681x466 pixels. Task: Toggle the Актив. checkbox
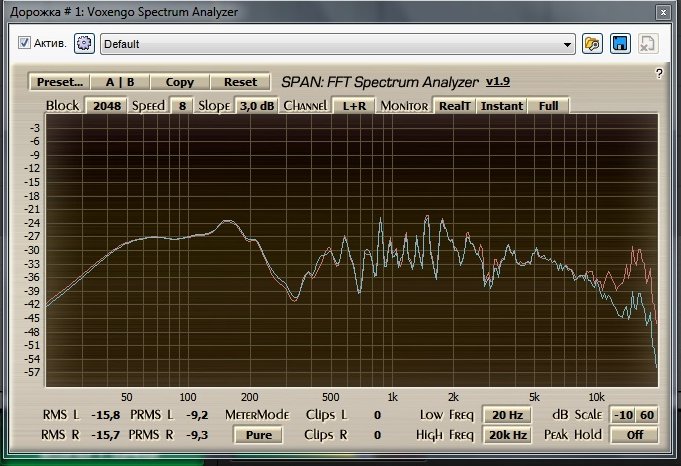24,43
